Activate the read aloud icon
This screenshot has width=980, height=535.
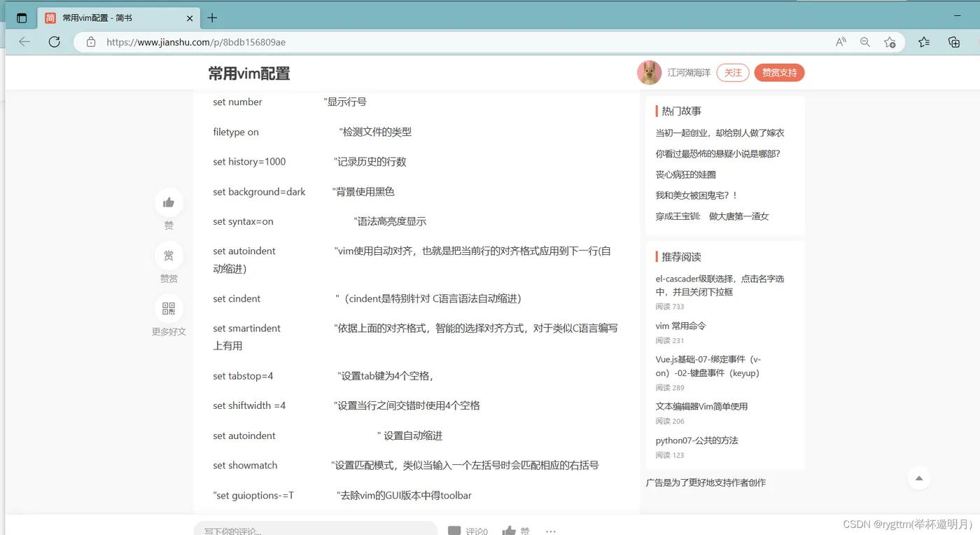841,42
